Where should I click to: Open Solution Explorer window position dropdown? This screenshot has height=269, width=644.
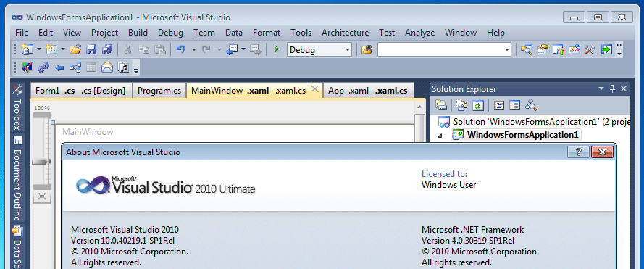601,88
